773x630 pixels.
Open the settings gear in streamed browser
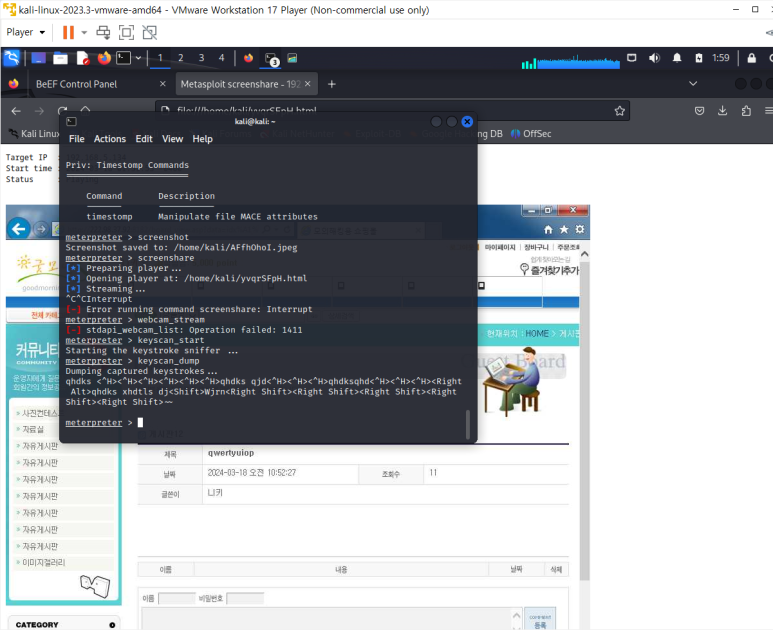click(x=580, y=229)
